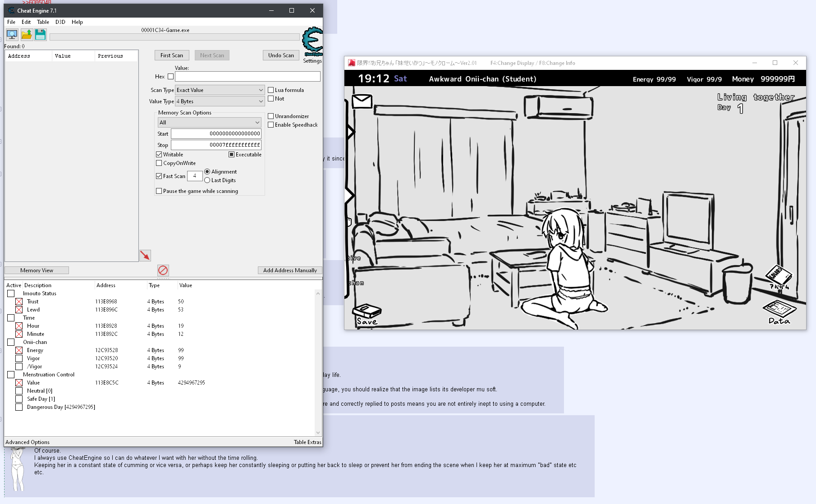Viewport: 816px width, 504px height.
Task: Click the Start address field
Action: (216, 134)
